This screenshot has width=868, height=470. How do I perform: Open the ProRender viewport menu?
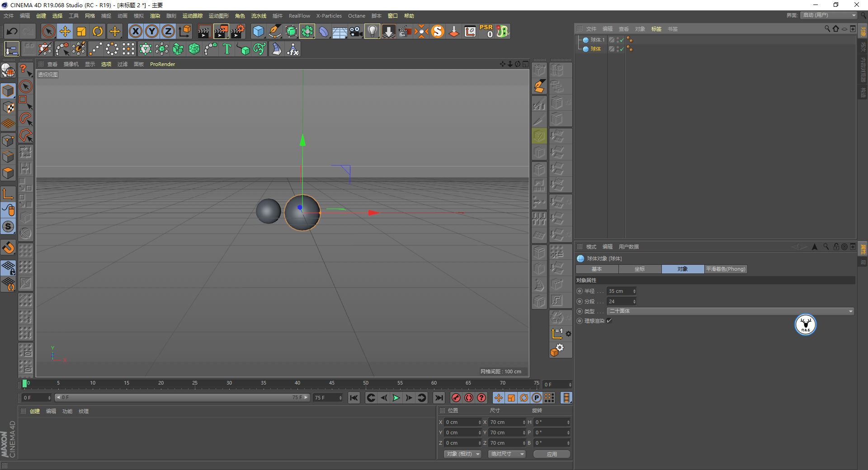(162, 64)
